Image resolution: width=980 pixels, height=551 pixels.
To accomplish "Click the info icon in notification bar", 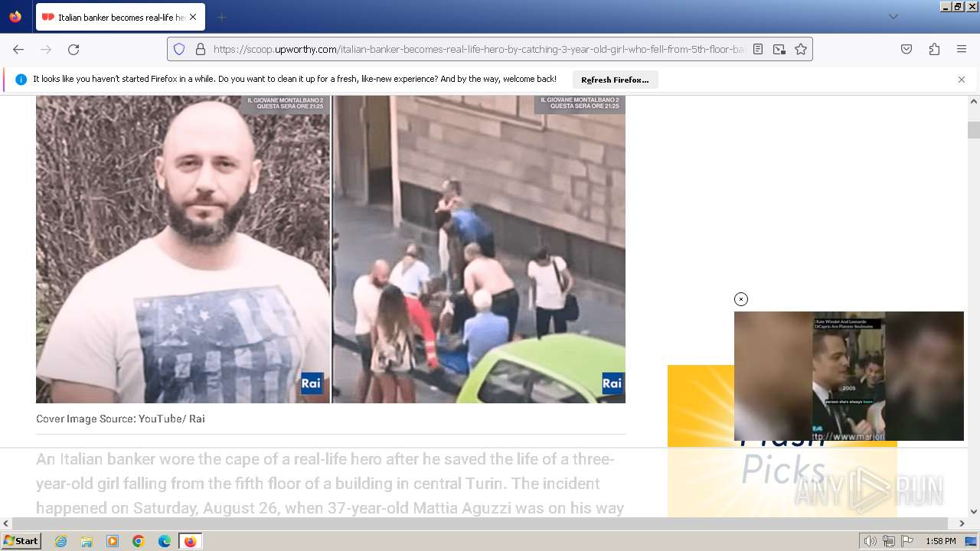I will [x=21, y=80].
